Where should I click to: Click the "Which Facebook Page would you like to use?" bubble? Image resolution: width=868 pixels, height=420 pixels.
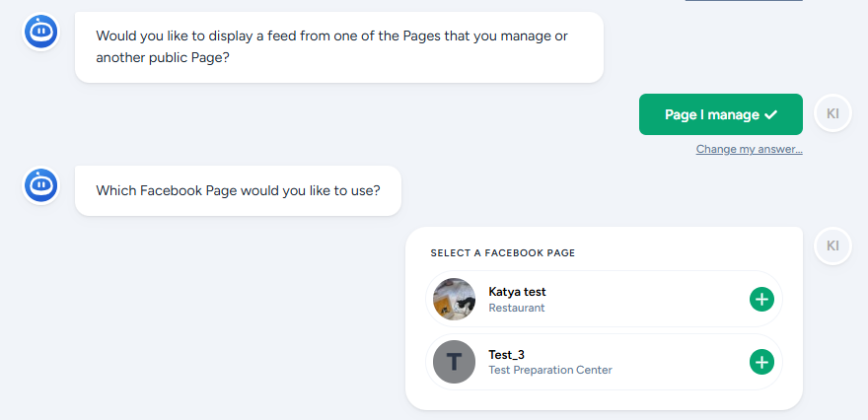(238, 190)
